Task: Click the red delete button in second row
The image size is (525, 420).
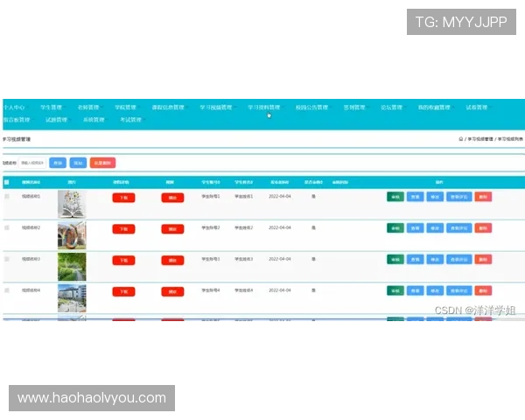Action: 483,228
